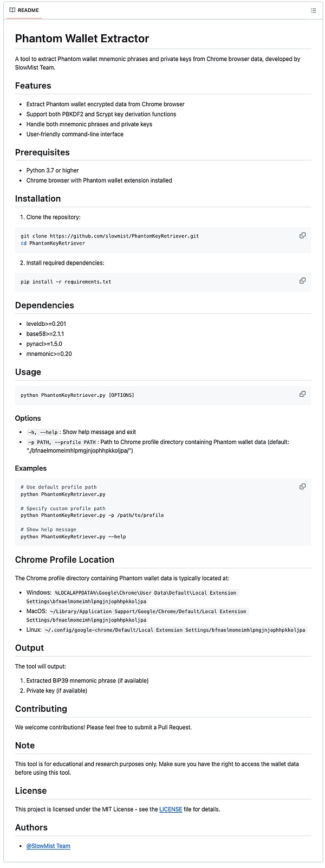Click the Features section heading
Viewport: 325px width, 868px height.
click(33, 86)
